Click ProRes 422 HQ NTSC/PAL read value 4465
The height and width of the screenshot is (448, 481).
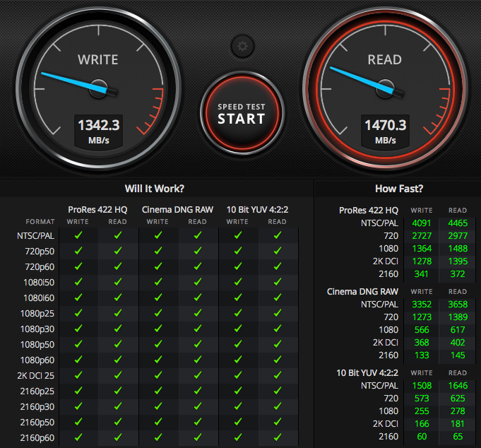point(458,223)
